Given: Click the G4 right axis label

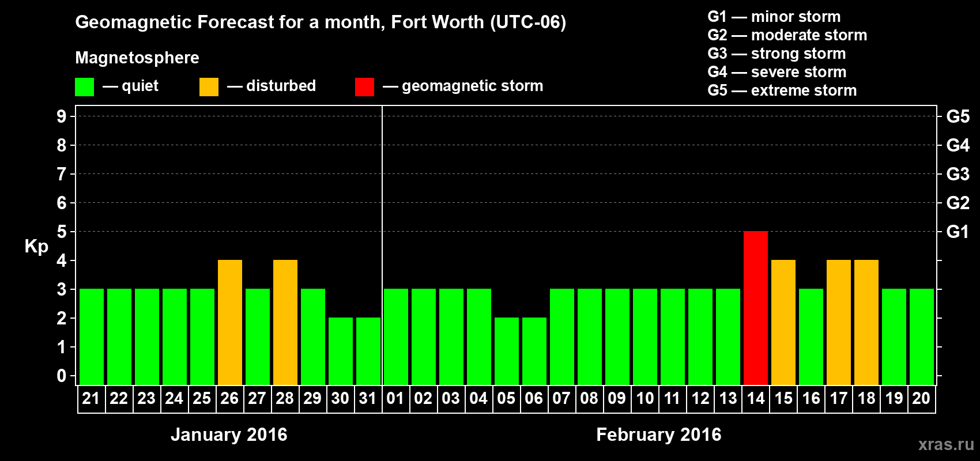Looking at the screenshot, I should pos(958,145).
